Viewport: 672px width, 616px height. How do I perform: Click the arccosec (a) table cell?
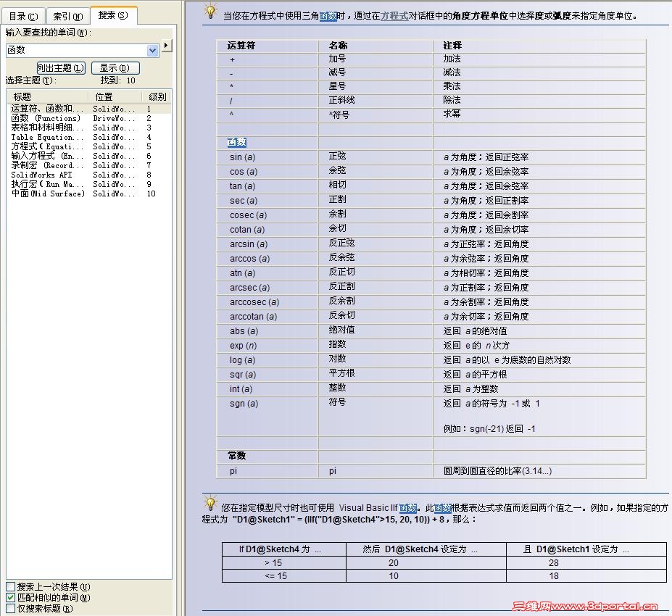click(267, 302)
